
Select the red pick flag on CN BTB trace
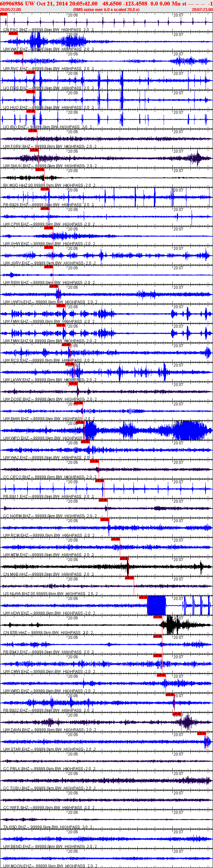point(158,616)
